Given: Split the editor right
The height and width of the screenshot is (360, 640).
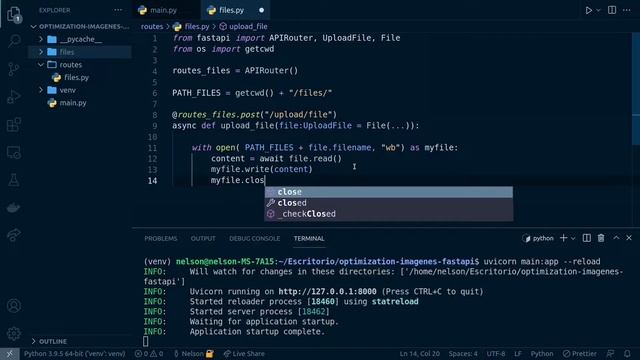Looking at the screenshot, I should point(612,10).
